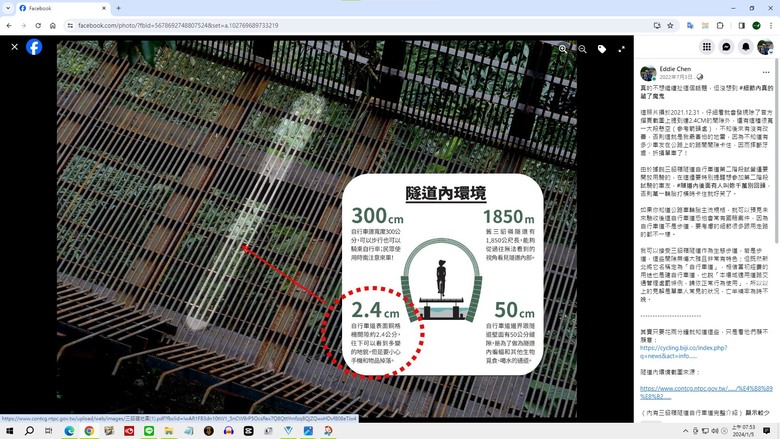This screenshot has width=780, height=439.
Task: Open the browser home page
Action: (x=53, y=25)
